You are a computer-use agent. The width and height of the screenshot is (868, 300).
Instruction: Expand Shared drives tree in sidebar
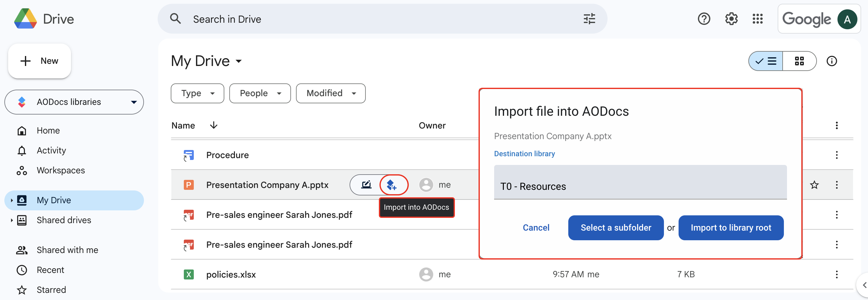[12, 220]
